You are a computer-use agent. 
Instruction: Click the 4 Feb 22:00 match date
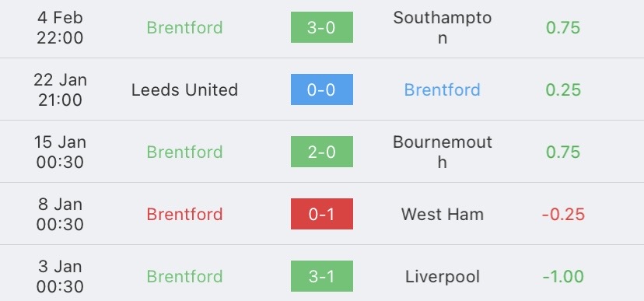[60, 27]
